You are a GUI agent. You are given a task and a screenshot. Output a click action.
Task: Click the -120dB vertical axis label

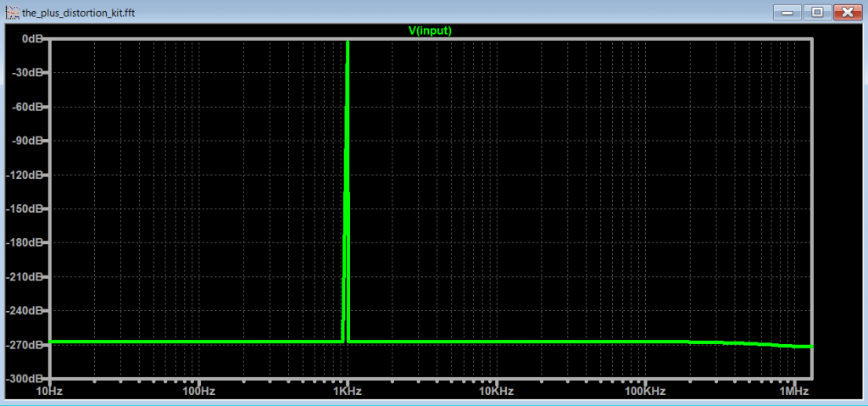[27, 175]
